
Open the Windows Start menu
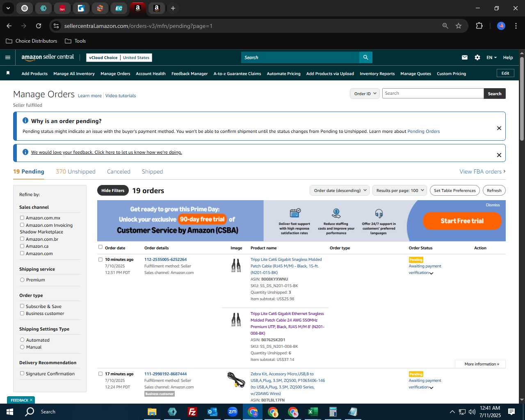click(x=10, y=412)
